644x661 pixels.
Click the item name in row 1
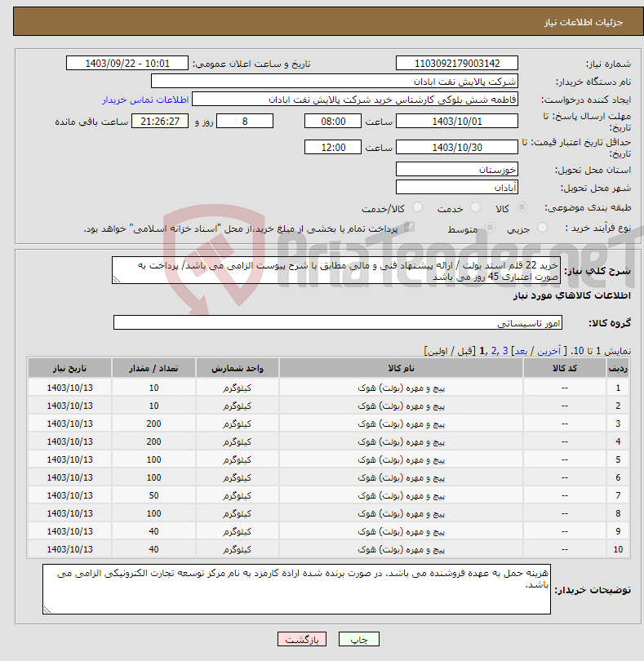tap(401, 388)
